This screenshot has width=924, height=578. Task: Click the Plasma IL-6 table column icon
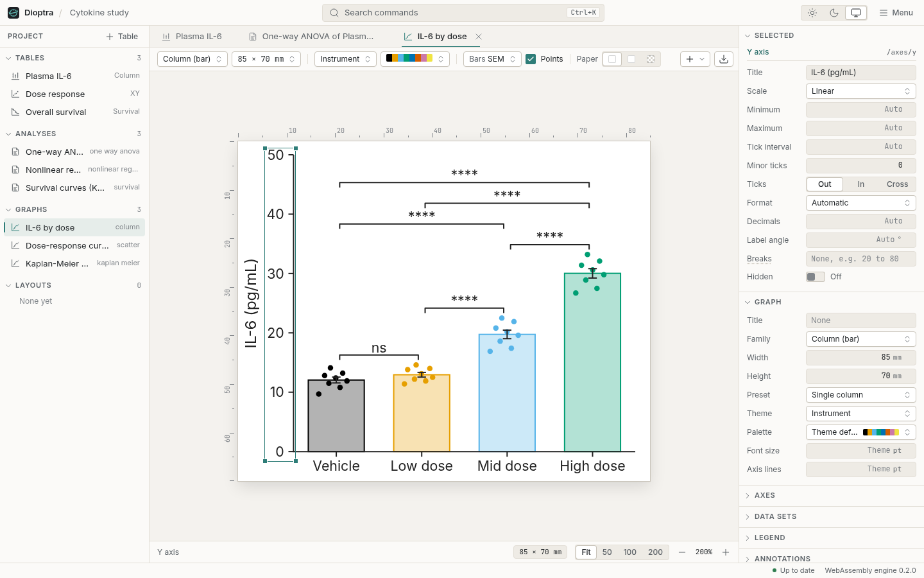(15, 76)
